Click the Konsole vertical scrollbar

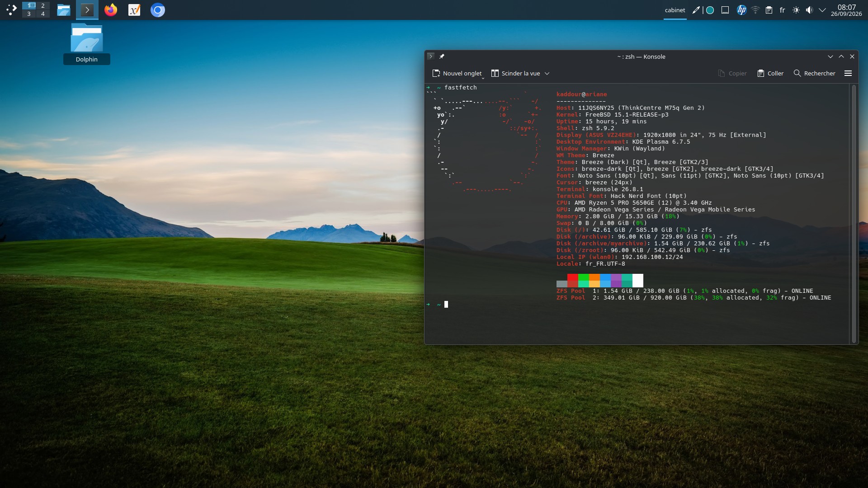pos(854,213)
